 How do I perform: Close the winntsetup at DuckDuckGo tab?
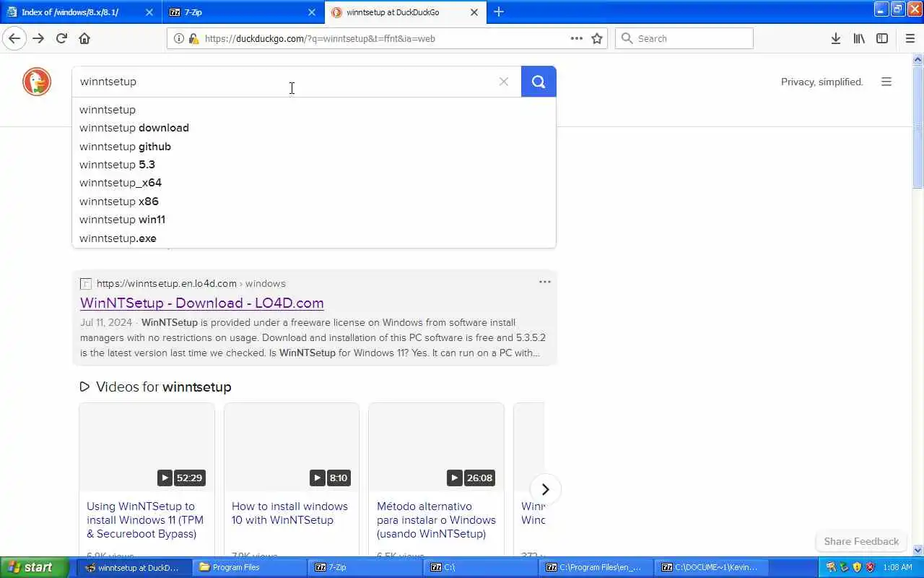(474, 12)
